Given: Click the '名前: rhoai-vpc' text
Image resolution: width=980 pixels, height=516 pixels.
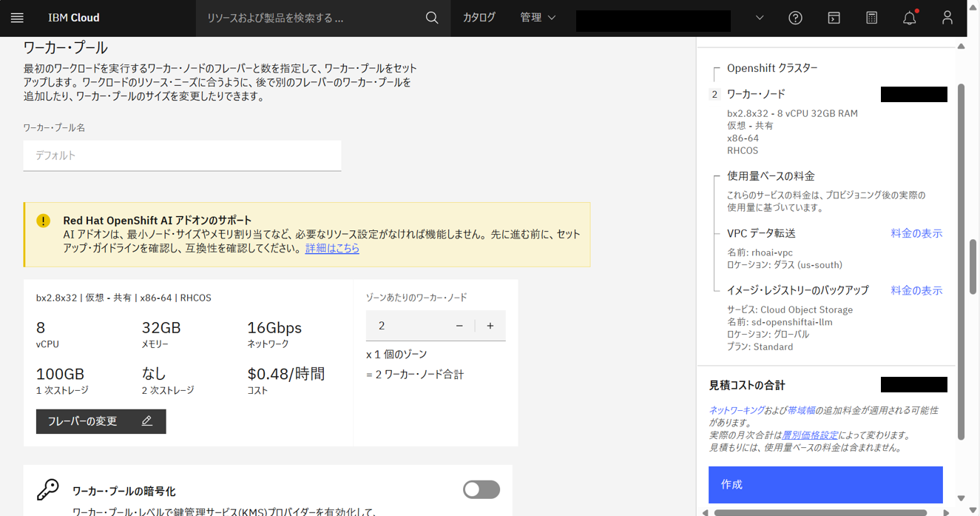Looking at the screenshot, I should pos(760,252).
